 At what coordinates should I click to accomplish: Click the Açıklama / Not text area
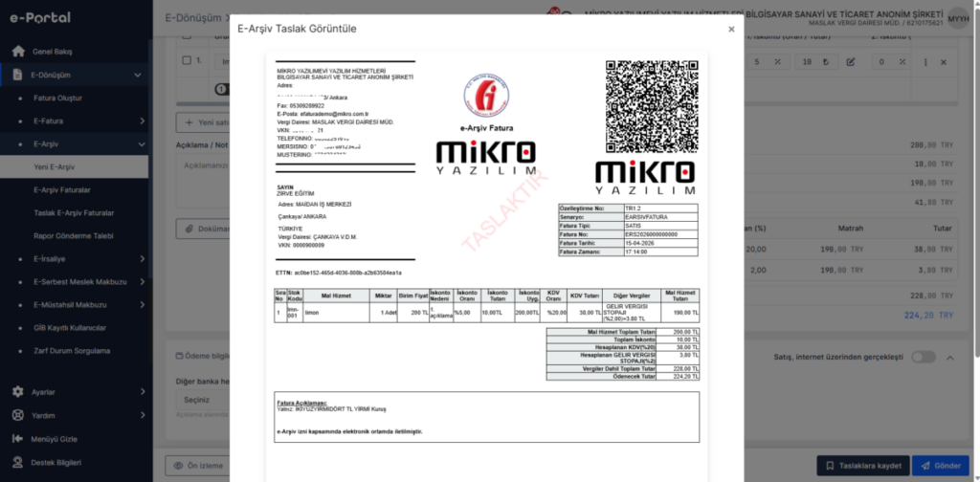point(203,181)
